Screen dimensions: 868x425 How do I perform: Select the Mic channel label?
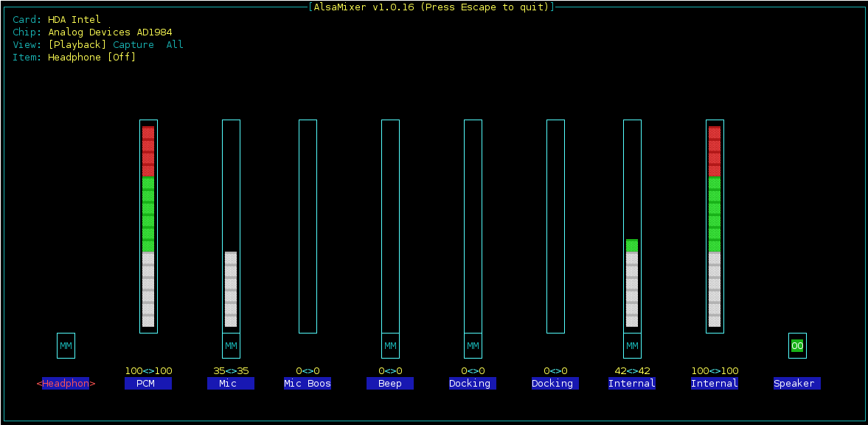click(x=231, y=384)
